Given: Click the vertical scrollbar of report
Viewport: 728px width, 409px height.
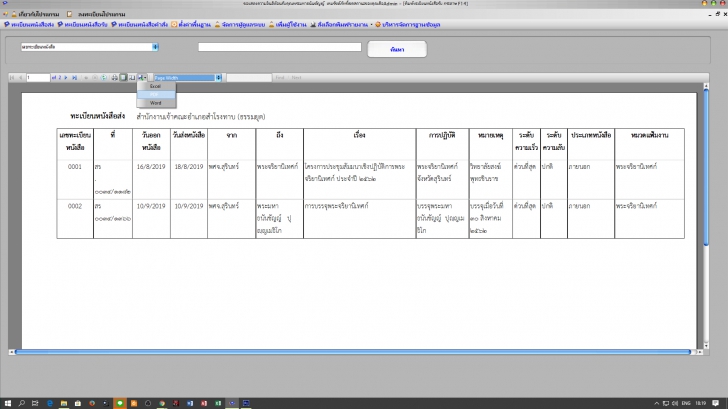Looking at the screenshot, I should [706, 167].
